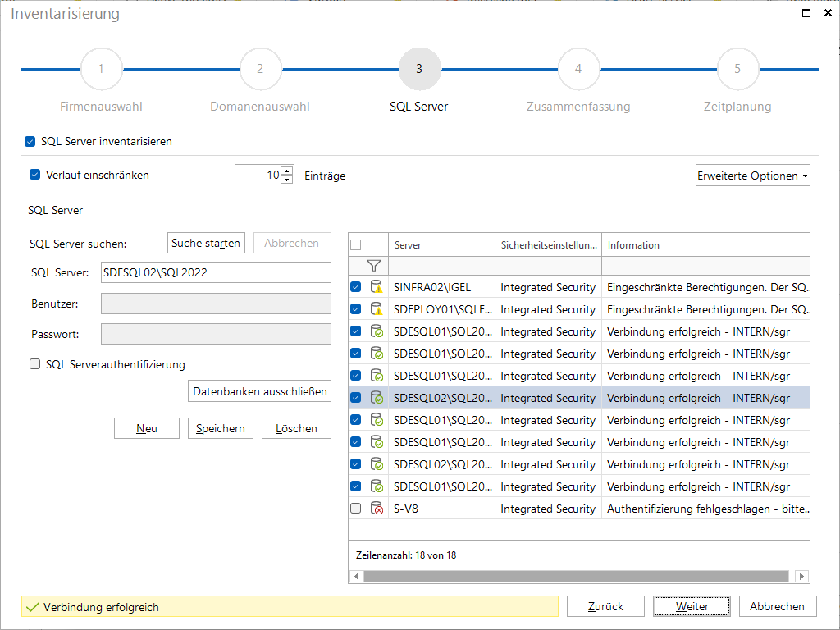Image resolution: width=840 pixels, height=630 pixels.
Task: Click Abbrechen button at bottom right
Action: 778,606
